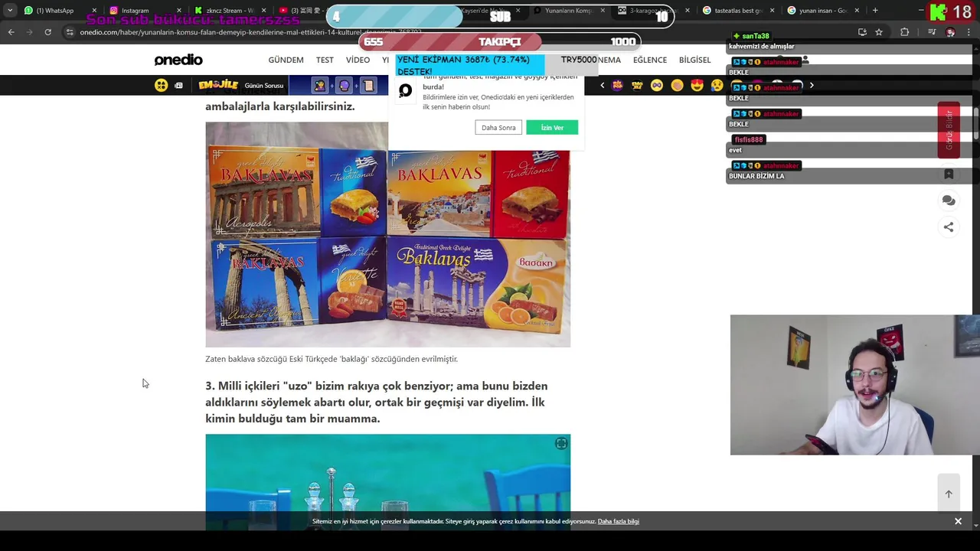
Task: Click İzin Ver to allow notifications
Action: click(x=552, y=128)
